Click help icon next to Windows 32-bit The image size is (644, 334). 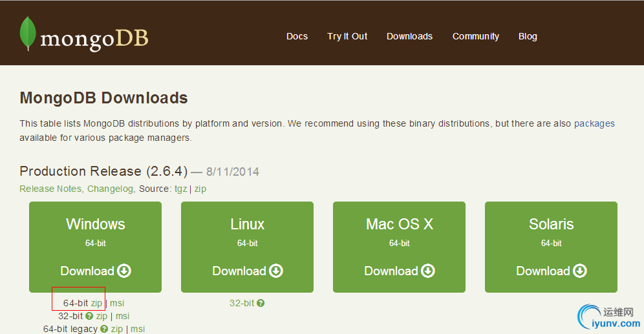point(89,316)
